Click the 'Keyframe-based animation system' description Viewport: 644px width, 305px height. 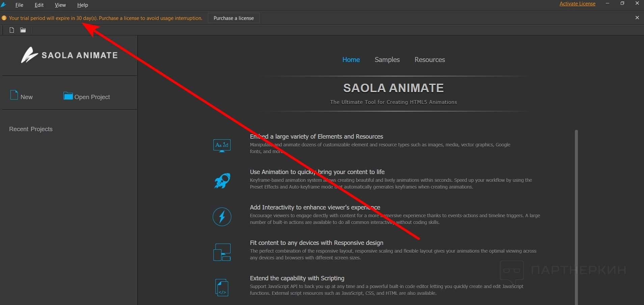point(391,184)
